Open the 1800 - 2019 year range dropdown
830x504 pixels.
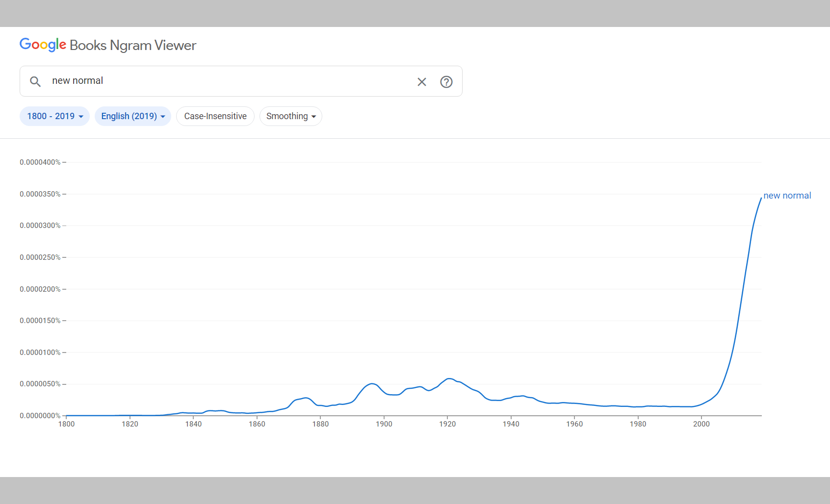point(54,116)
